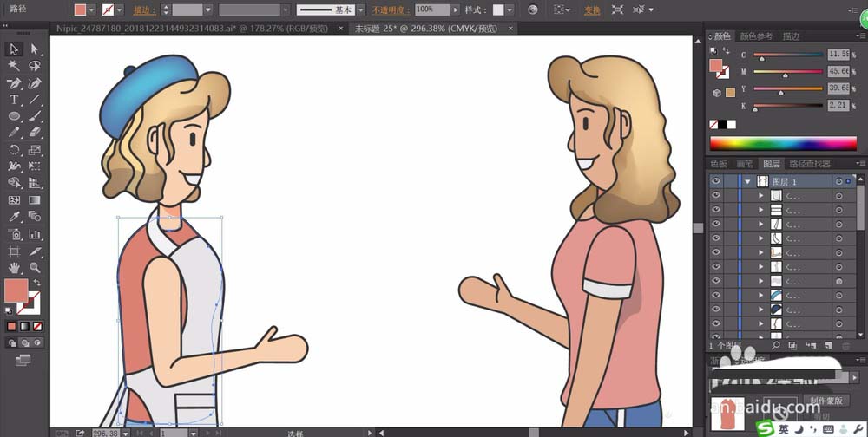Screen dimensions: 868x437
Task: Select the Pencil tool
Action: coord(14,133)
